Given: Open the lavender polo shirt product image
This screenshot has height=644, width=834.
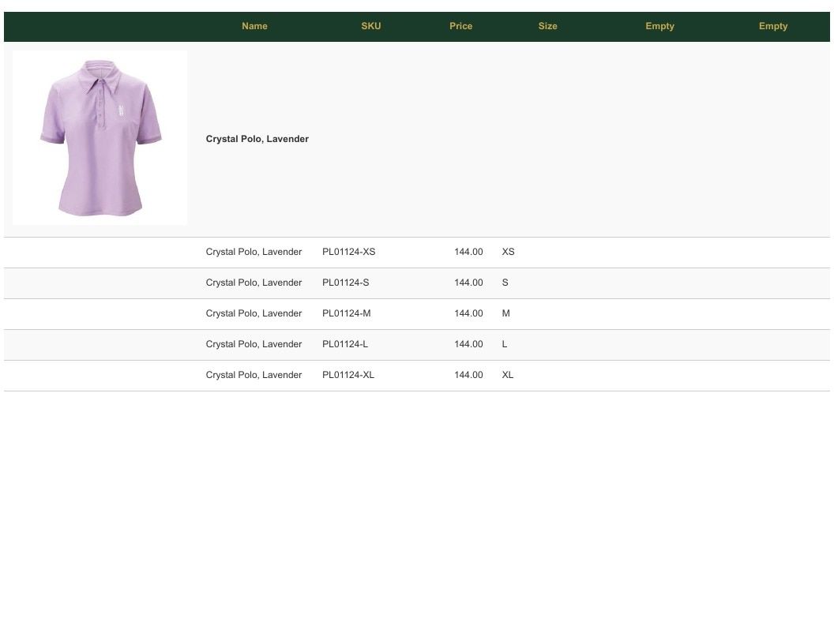Looking at the screenshot, I should click(100, 138).
